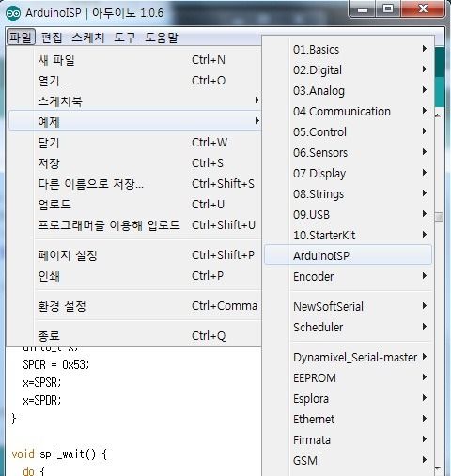Click the Arduino logo in title bar
Screen dimensions: 451x476
(x=13, y=13)
